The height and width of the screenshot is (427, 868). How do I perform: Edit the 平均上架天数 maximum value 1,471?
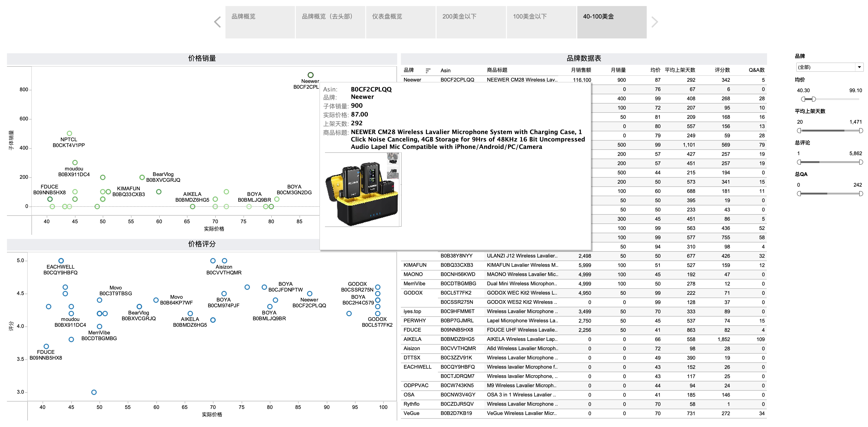click(x=856, y=122)
